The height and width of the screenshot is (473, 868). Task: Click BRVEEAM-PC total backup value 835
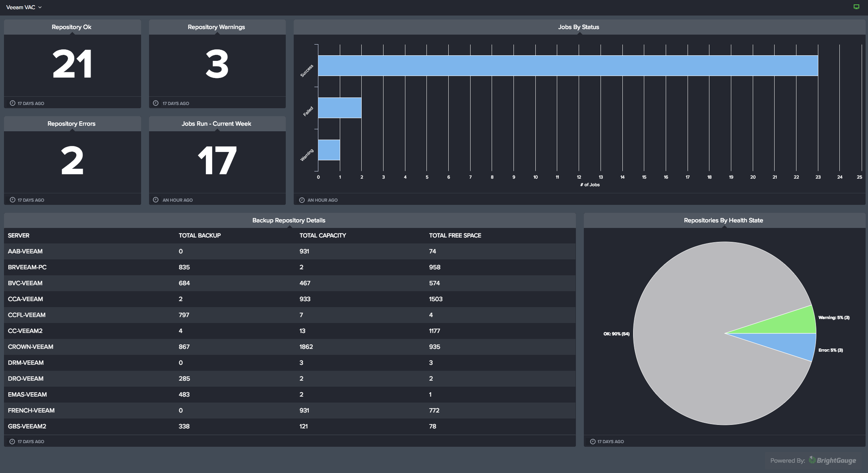[x=184, y=267]
